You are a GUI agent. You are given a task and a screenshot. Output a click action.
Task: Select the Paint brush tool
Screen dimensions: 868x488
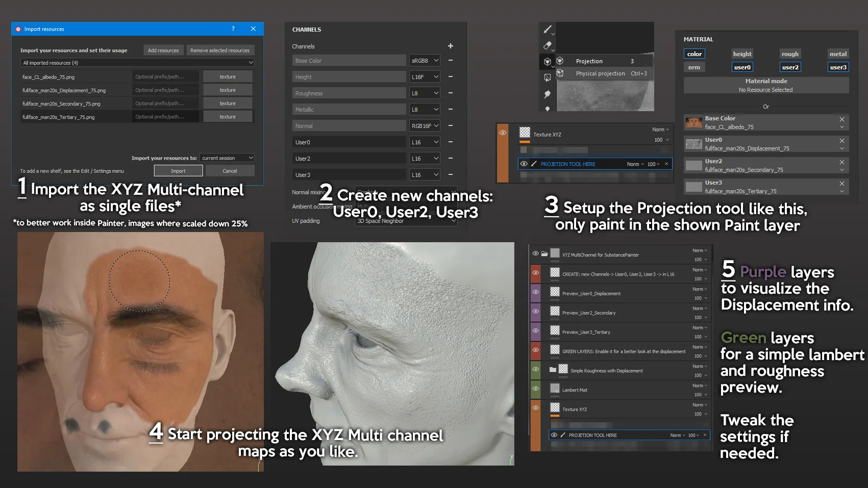[548, 30]
